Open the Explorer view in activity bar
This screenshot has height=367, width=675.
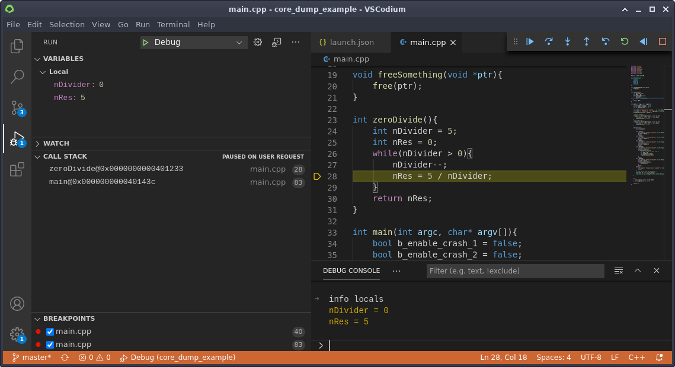[x=17, y=46]
